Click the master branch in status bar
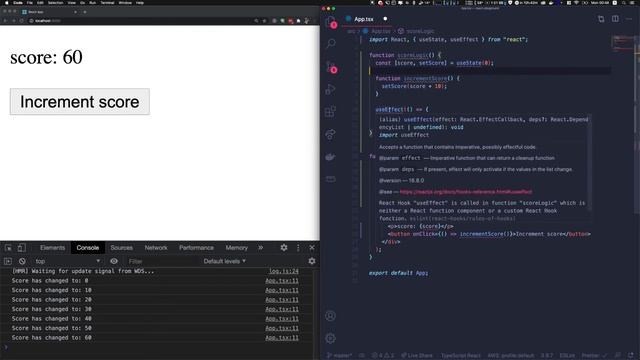Image resolution: width=640 pixels, height=360 pixels. pos(339,356)
